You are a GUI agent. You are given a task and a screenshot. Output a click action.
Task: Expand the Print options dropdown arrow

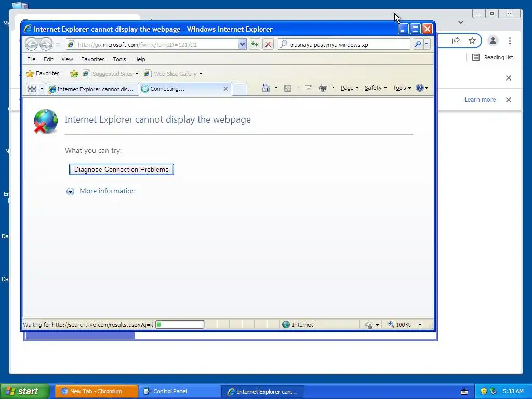point(333,88)
